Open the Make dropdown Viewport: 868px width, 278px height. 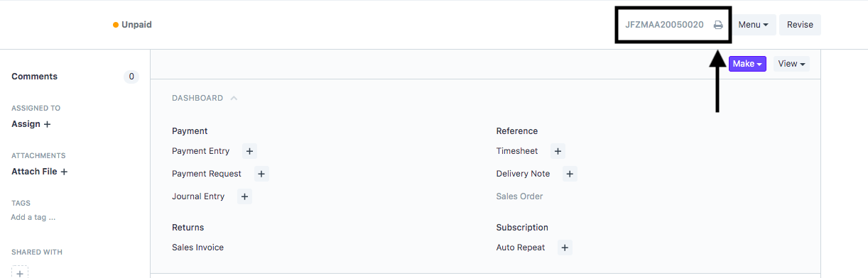pyautogui.click(x=747, y=64)
